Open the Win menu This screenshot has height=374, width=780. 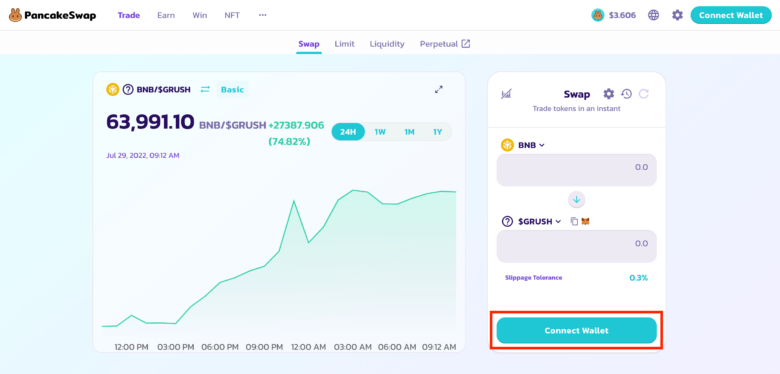(x=199, y=15)
